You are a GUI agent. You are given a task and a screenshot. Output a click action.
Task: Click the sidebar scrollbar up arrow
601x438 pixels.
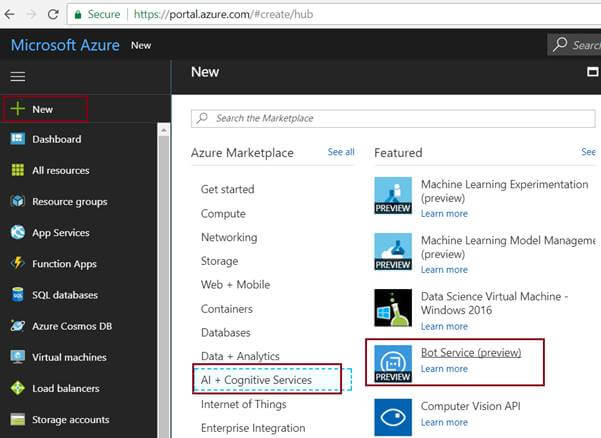click(x=164, y=130)
